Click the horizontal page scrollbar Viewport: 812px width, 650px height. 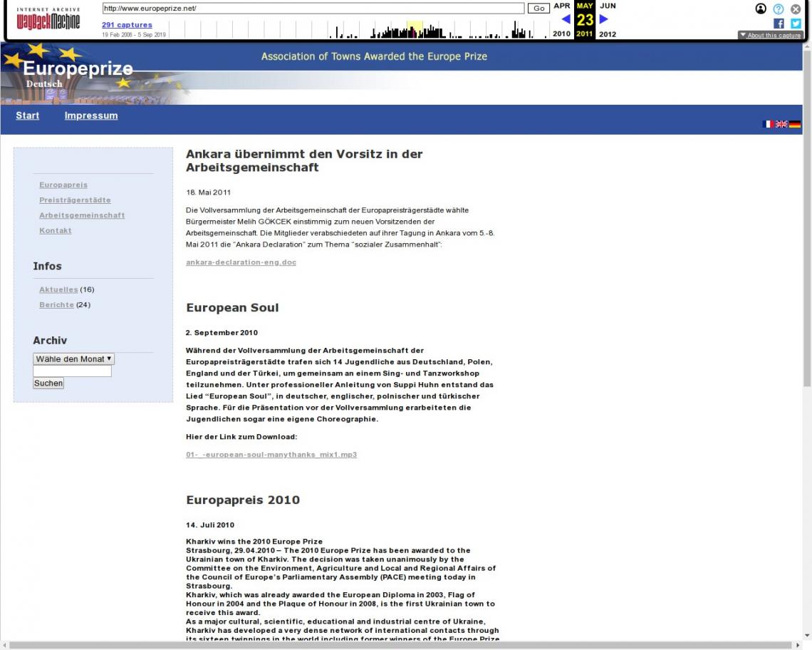coord(401,645)
